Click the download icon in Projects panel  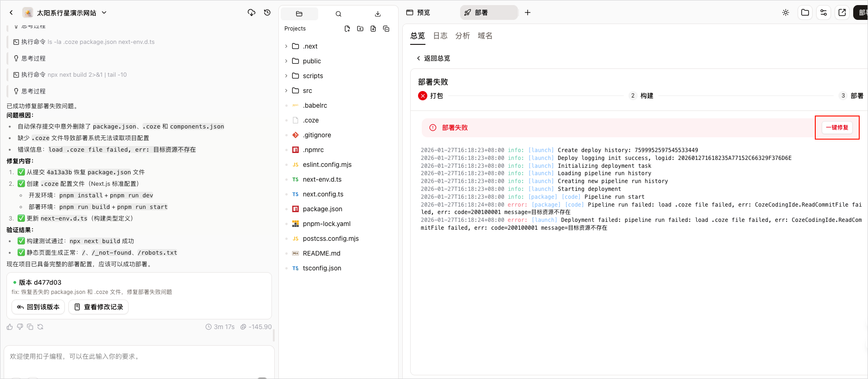(x=378, y=14)
